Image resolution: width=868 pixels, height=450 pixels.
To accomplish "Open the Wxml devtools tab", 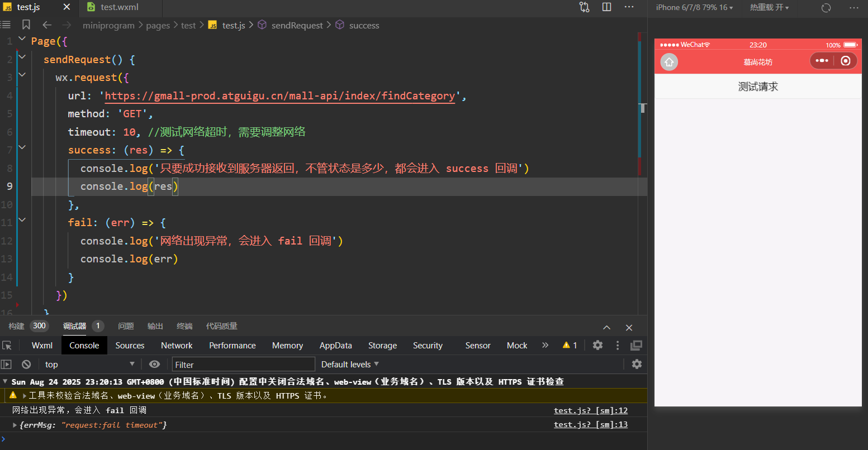I will 42,346.
